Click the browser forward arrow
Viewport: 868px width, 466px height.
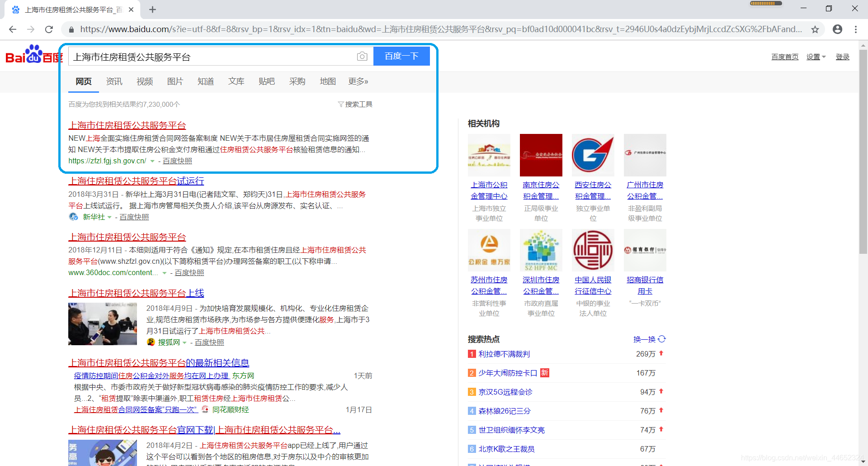point(31,29)
